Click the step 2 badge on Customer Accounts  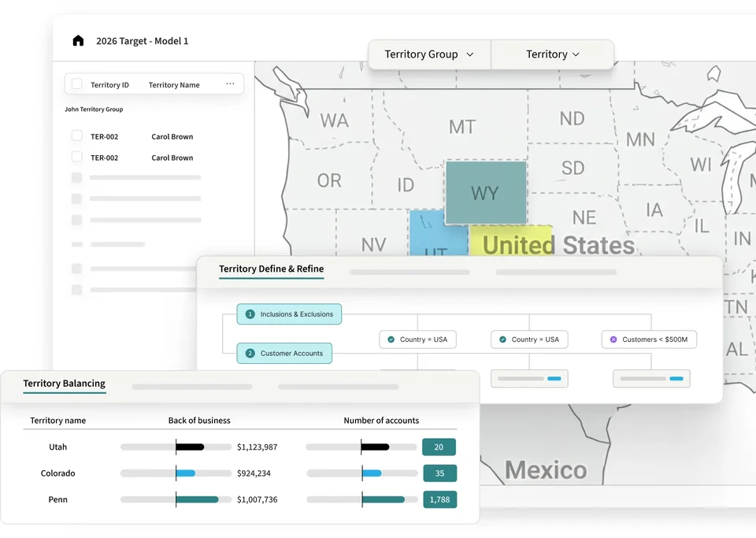click(x=250, y=354)
